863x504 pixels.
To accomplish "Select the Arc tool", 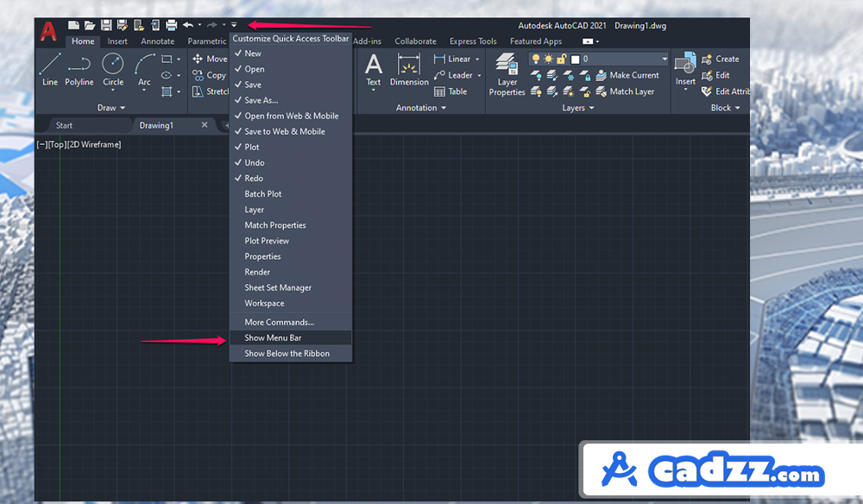I will (144, 69).
